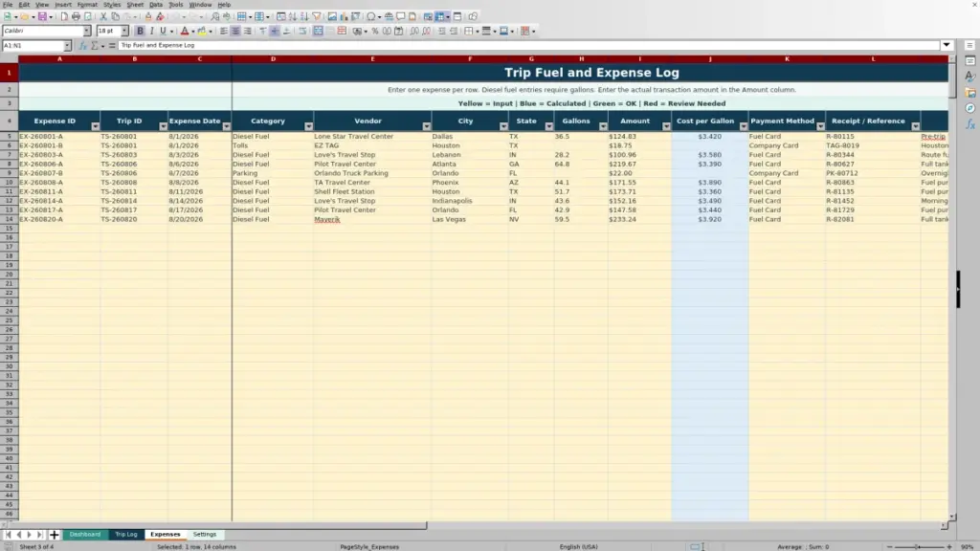Select column H header

point(581,58)
